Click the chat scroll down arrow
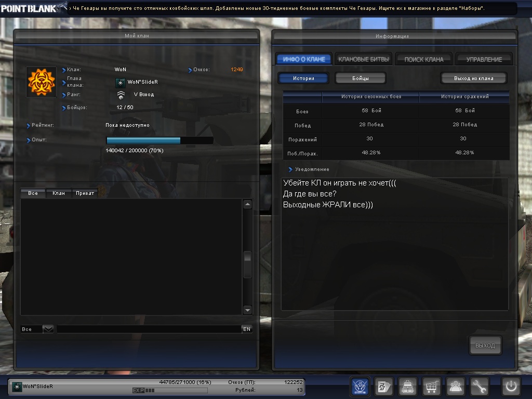 [247, 310]
